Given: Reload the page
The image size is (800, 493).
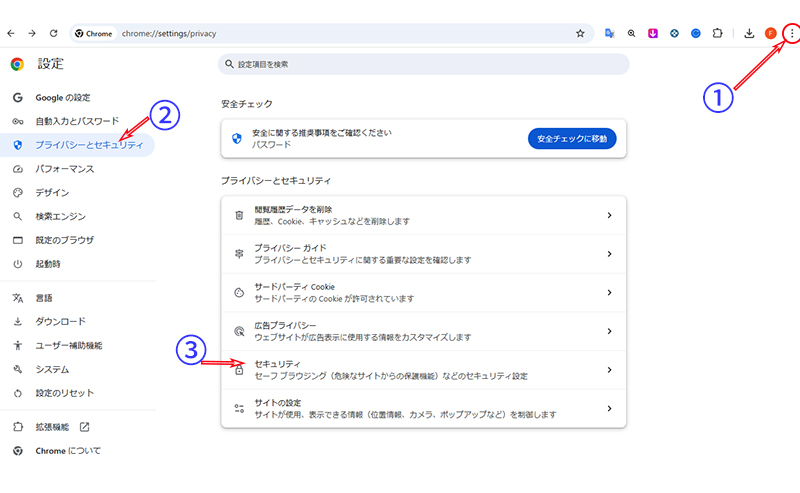Looking at the screenshot, I should coord(53,33).
